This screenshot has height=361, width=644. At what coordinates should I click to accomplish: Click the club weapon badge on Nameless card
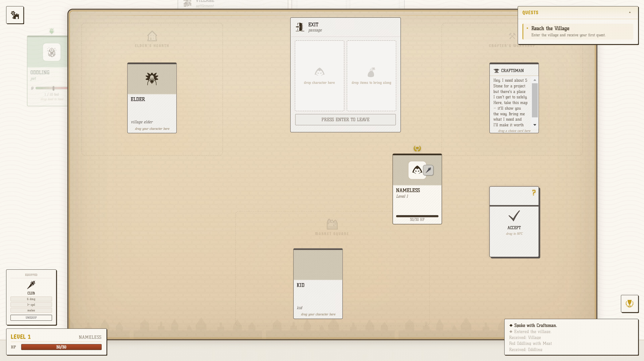428,170
